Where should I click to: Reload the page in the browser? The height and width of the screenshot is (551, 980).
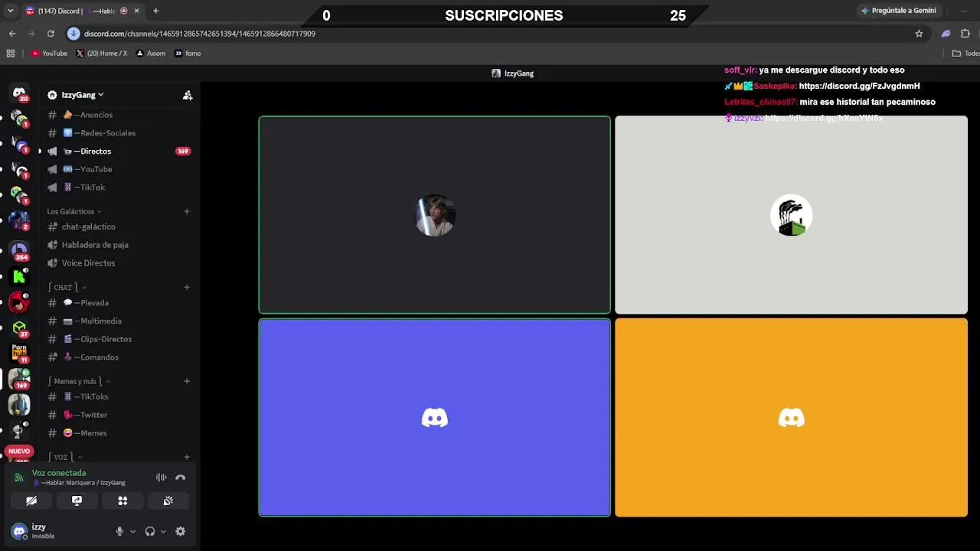point(51,34)
